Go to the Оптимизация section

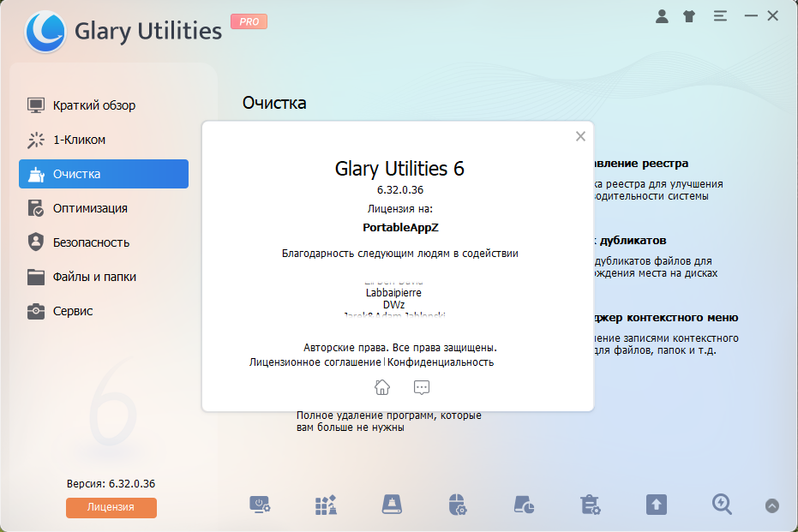click(x=90, y=208)
